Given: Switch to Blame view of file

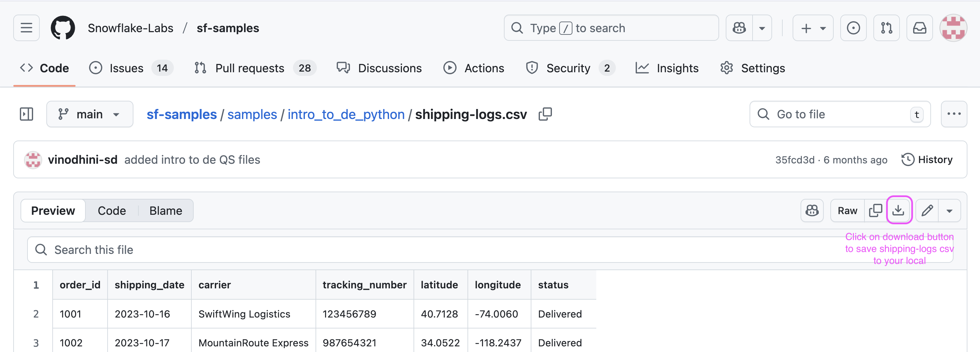Looking at the screenshot, I should click(x=166, y=211).
